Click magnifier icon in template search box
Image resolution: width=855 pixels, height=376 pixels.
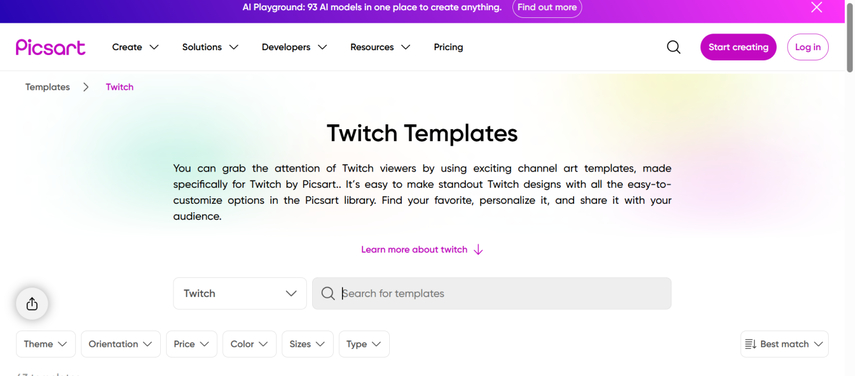pos(328,294)
